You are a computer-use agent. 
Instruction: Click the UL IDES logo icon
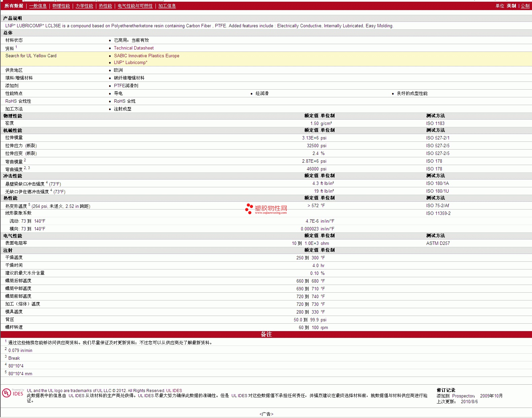click(x=13, y=393)
